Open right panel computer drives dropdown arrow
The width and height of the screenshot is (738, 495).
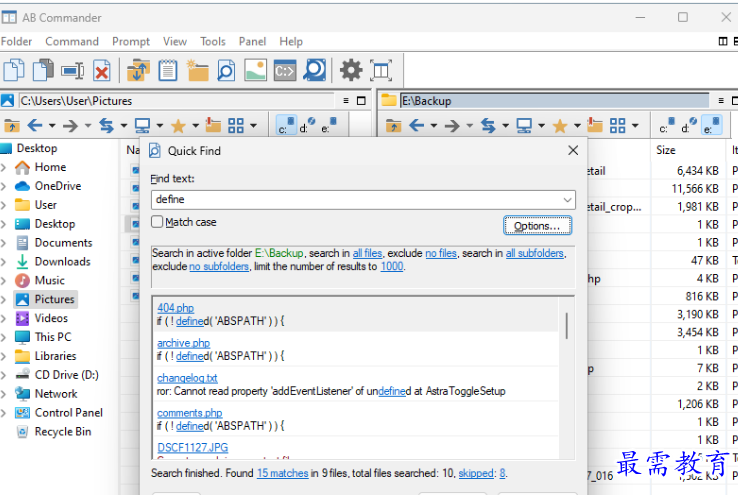coord(541,126)
